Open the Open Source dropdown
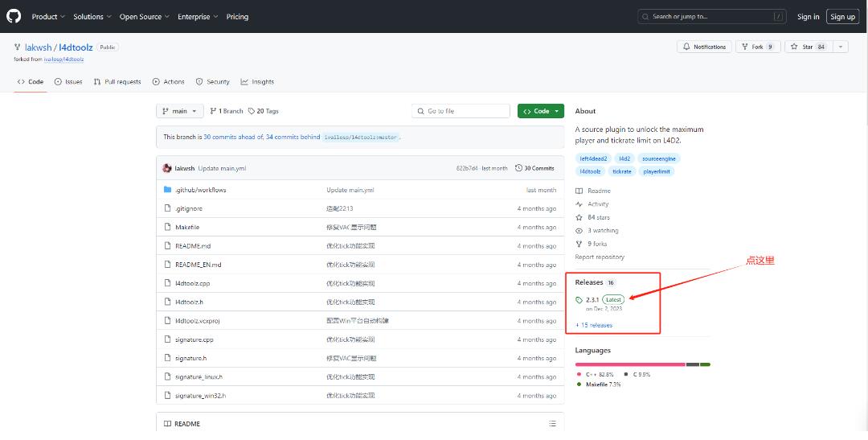Viewport: 868px width, 440px height. [x=145, y=17]
